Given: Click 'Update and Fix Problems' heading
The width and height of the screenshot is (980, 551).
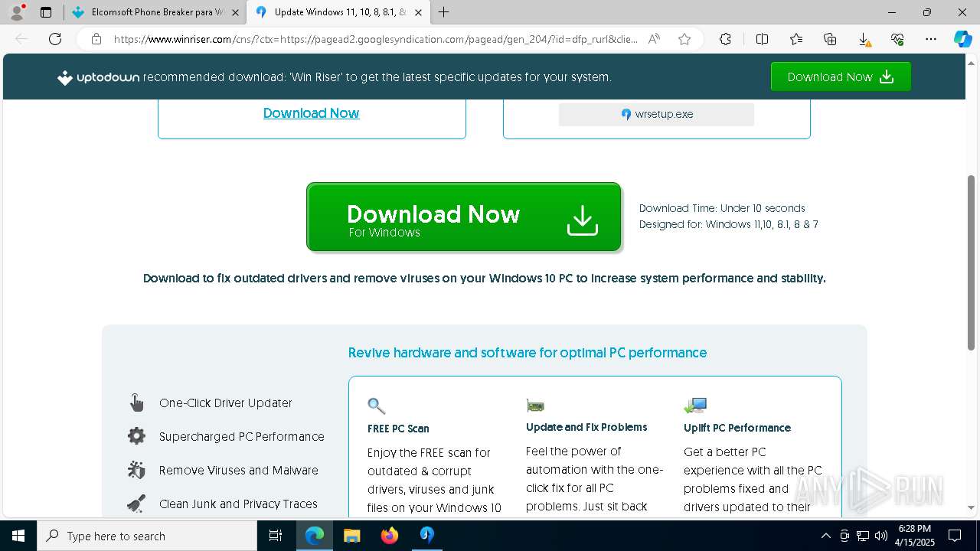Looking at the screenshot, I should pyautogui.click(x=586, y=427).
